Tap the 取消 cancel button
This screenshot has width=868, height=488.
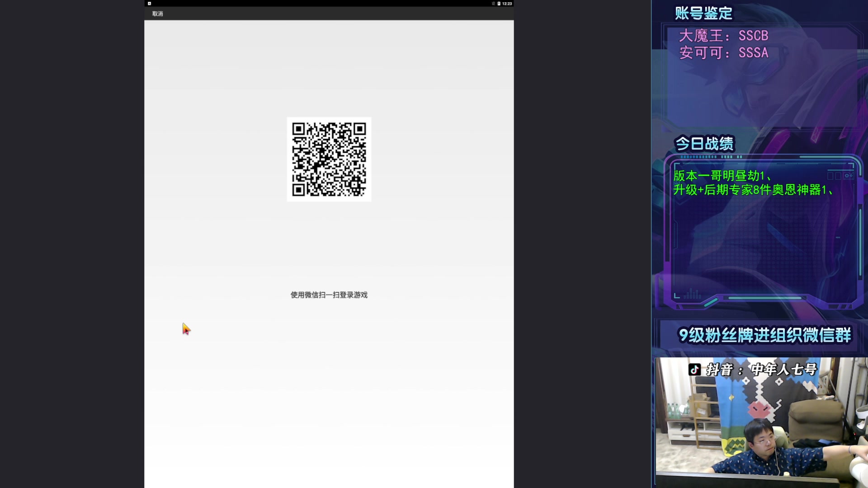(x=157, y=14)
